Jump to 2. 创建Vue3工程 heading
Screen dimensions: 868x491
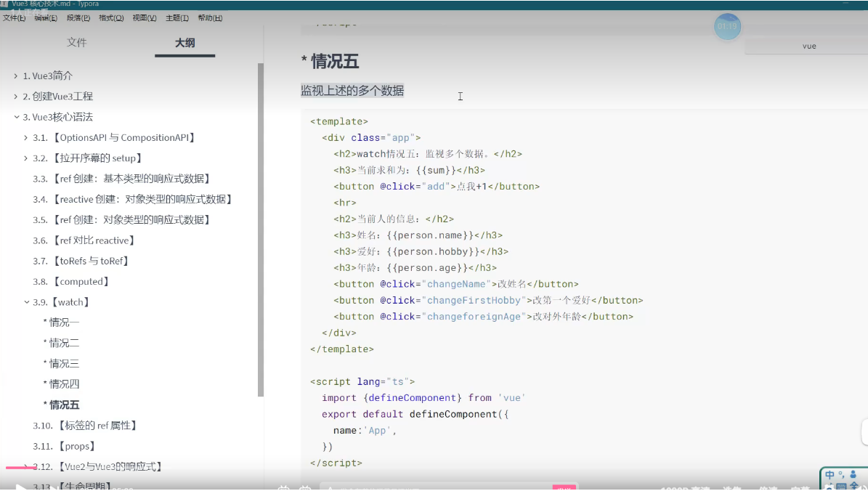pyautogui.click(x=57, y=97)
